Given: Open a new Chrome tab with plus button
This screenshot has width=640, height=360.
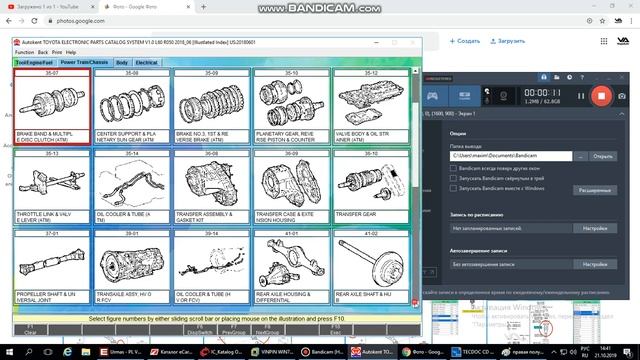Looking at the screenshot, I should tap(203, 7).
